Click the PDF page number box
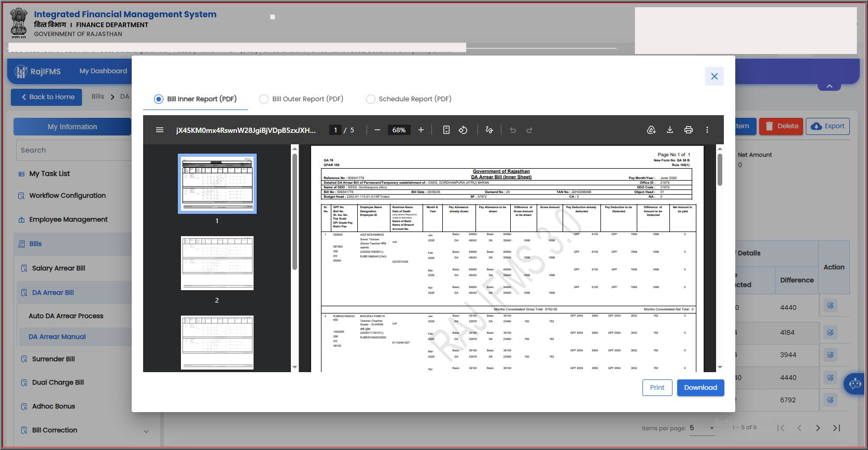The height and width of the screenshot is (450, 868). [335, 130]
